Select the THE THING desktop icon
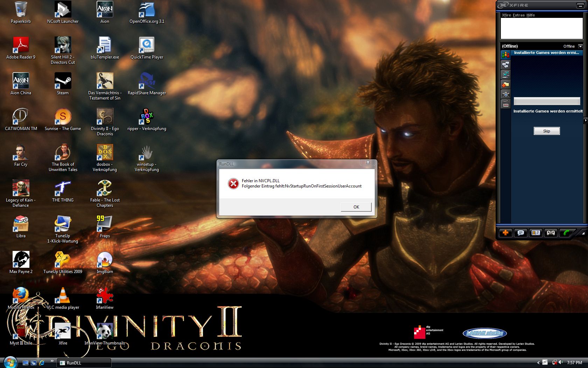 coord(63,191)
